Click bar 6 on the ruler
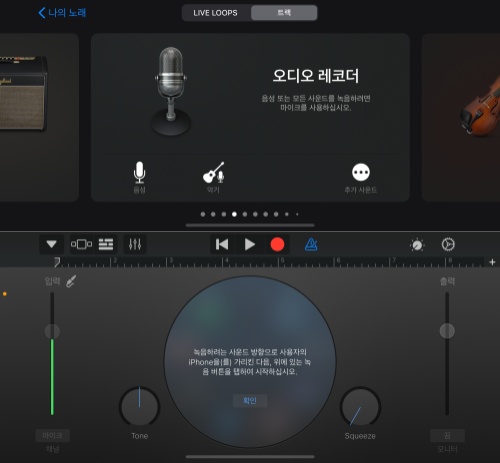The image size is (500, 463). click(x=338, y=261)
